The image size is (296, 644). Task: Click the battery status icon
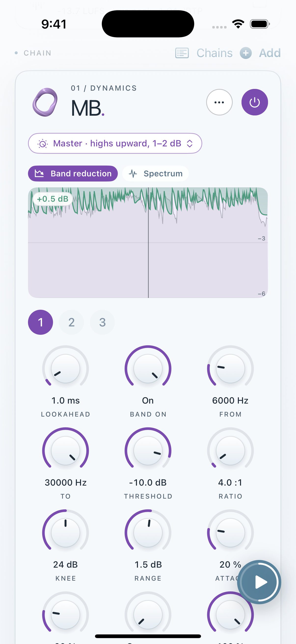click(x=260, y=24)
